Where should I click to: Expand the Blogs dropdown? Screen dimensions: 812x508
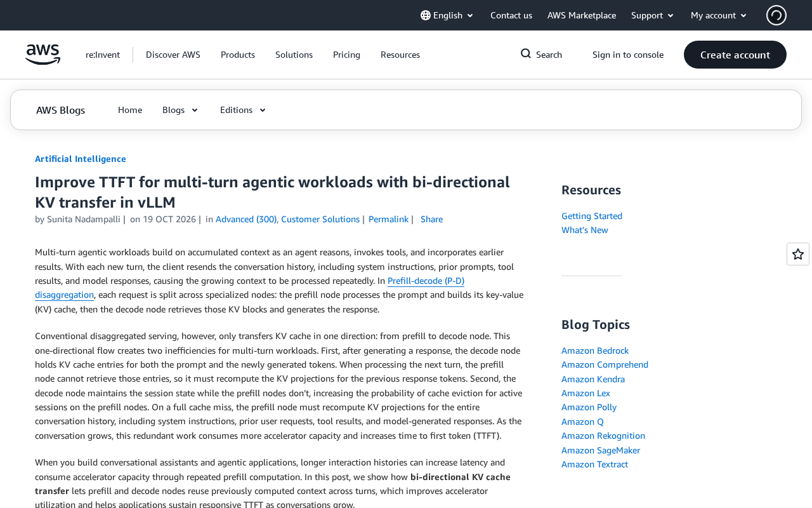coord(180,110)
